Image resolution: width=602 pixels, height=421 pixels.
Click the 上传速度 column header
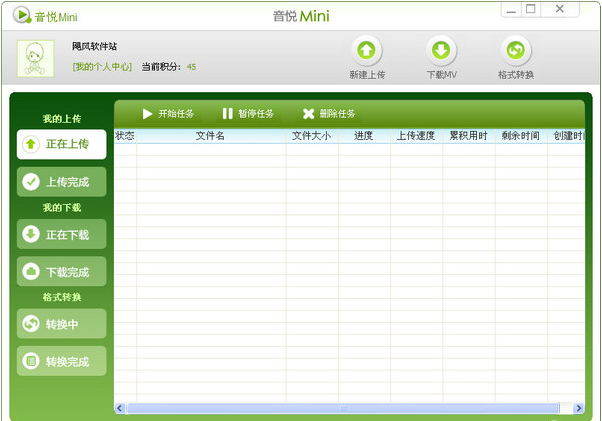pyautogui.click(x=416, y=136)
